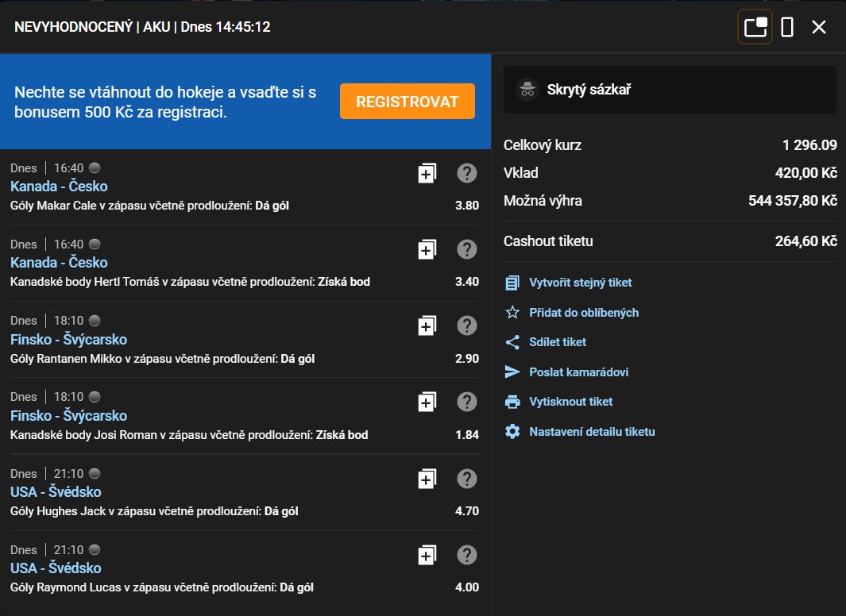Select the Celkový kurz value 1 296.09
Screen dimensions: 846x616
tap(809, 145)
